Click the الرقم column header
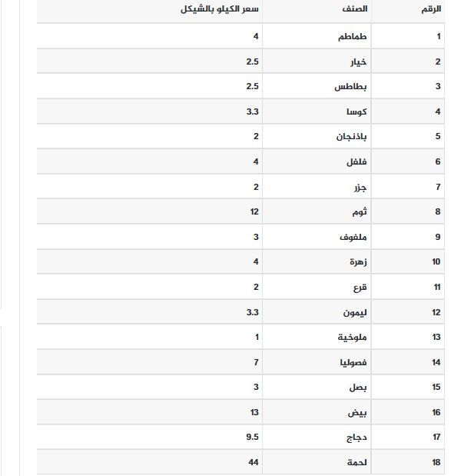461x476 pixels. [431, 9]
